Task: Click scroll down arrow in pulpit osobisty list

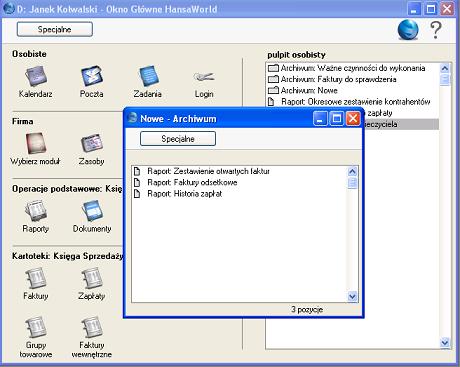Action: (x=445, y=342)
